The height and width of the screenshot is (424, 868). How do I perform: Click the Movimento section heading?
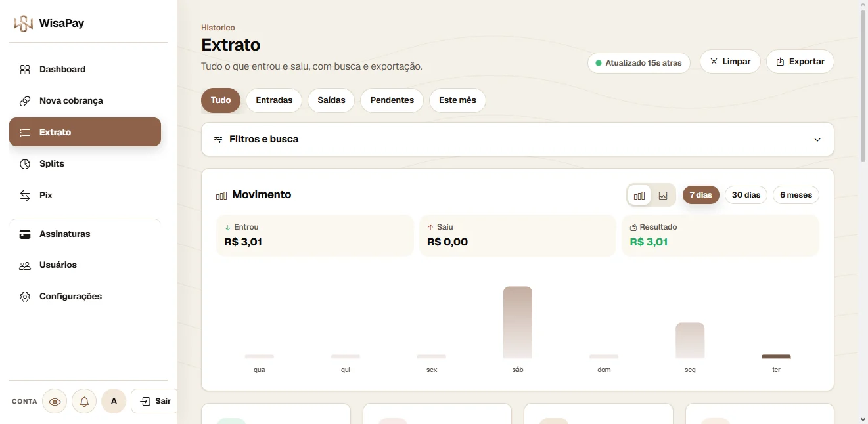[x=262, y=195]
